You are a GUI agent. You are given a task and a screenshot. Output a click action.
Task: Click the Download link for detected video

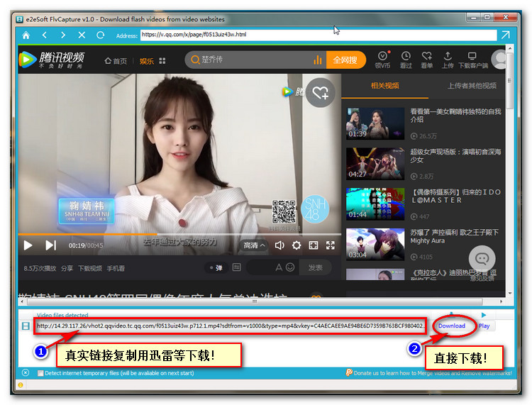451,326
